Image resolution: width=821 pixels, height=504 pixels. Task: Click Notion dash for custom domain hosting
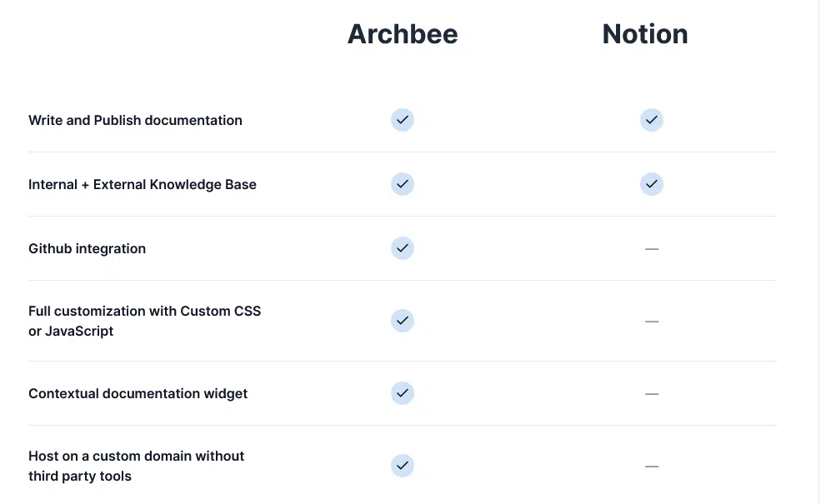click(652, 466)
